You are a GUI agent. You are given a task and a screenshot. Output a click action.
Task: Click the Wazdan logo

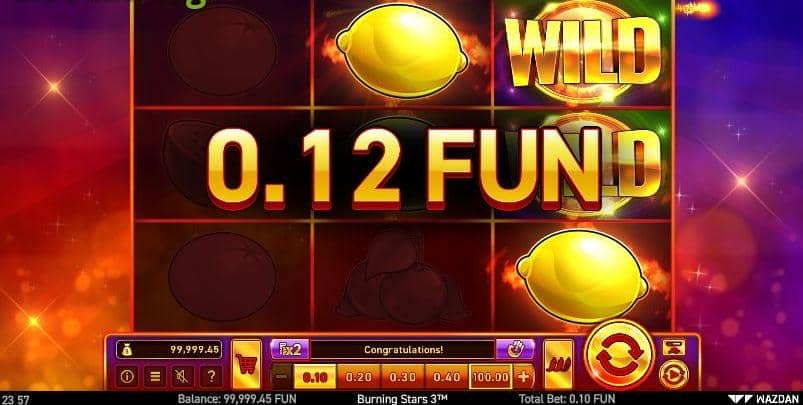pos(764,399)
